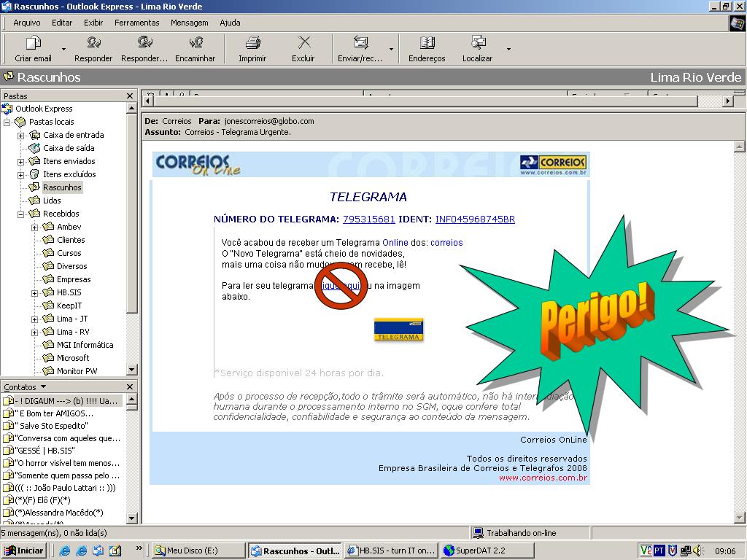The image size is (747, 560).
Task: Click Enviar/receber toolbar icon
Action: (360, 43)
